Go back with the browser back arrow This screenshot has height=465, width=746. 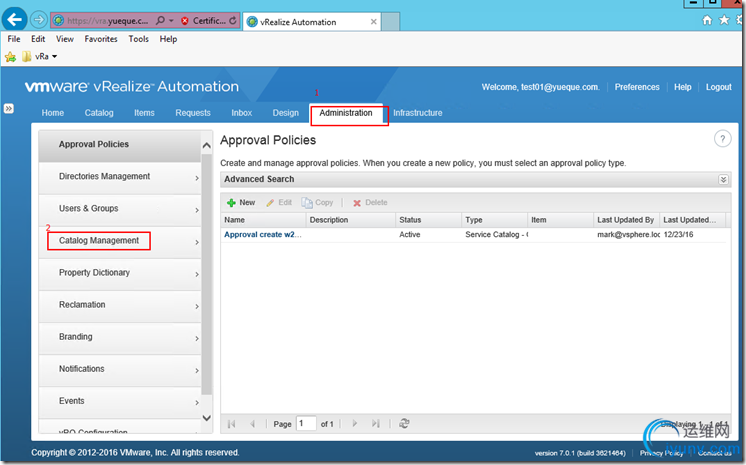click(14, 20)
